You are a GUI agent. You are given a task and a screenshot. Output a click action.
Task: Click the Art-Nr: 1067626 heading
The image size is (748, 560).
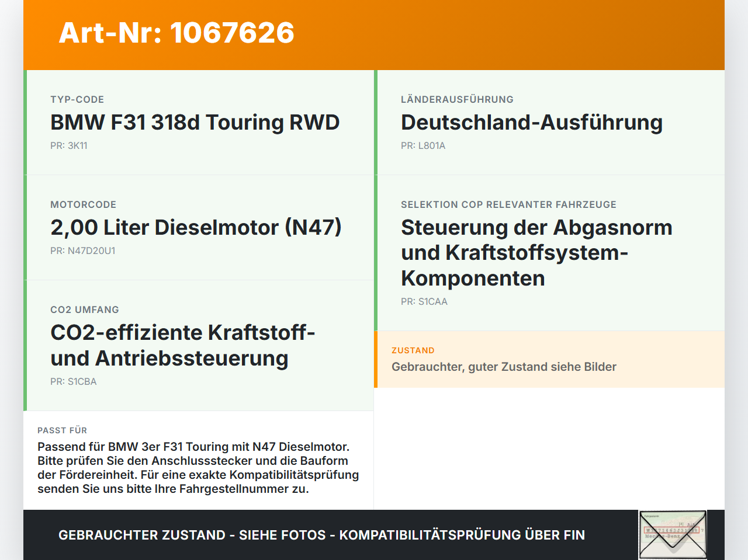point(176,33)
